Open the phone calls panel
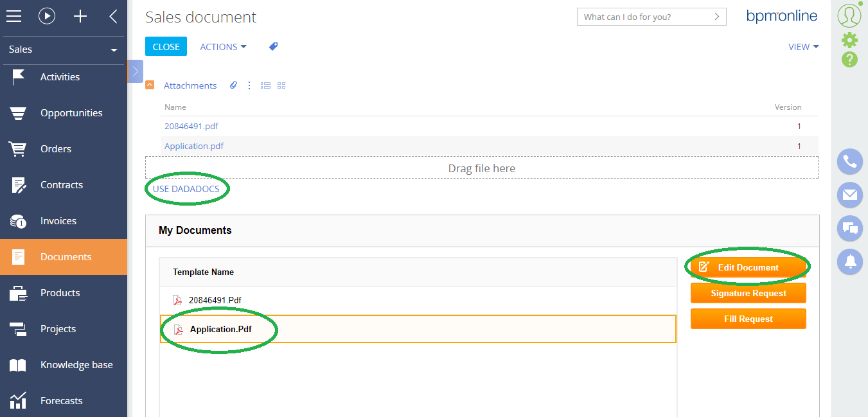The image size is (868, 417). [850, 161]
